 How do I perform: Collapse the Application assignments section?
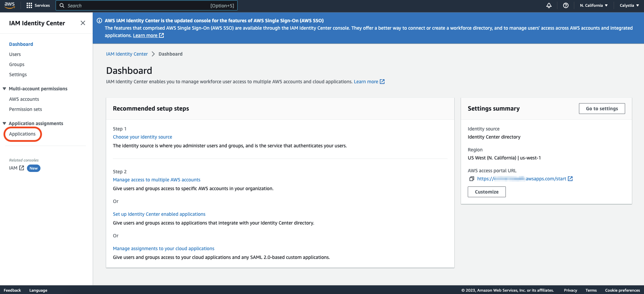click(4, 123)
